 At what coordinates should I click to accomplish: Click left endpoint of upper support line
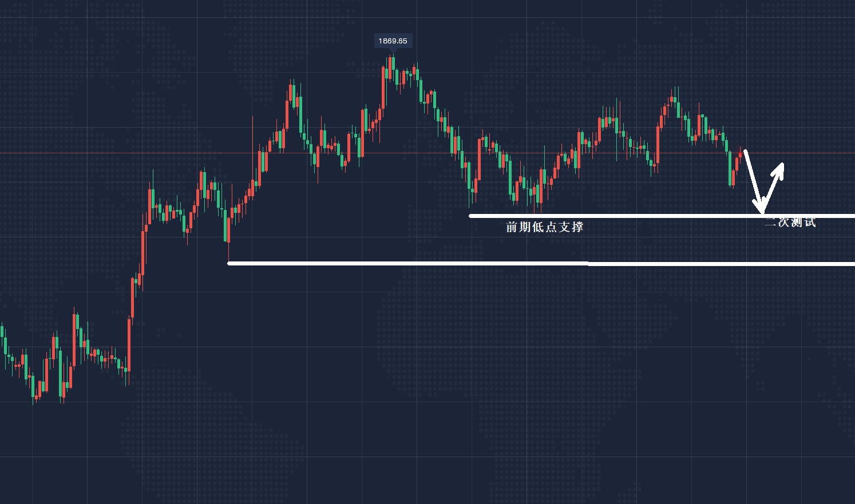(x=470, y=216)
